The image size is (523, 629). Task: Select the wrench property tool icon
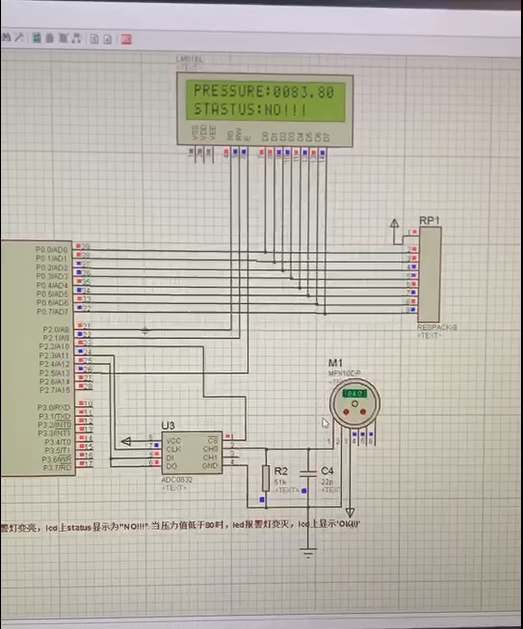coord(19,38)
